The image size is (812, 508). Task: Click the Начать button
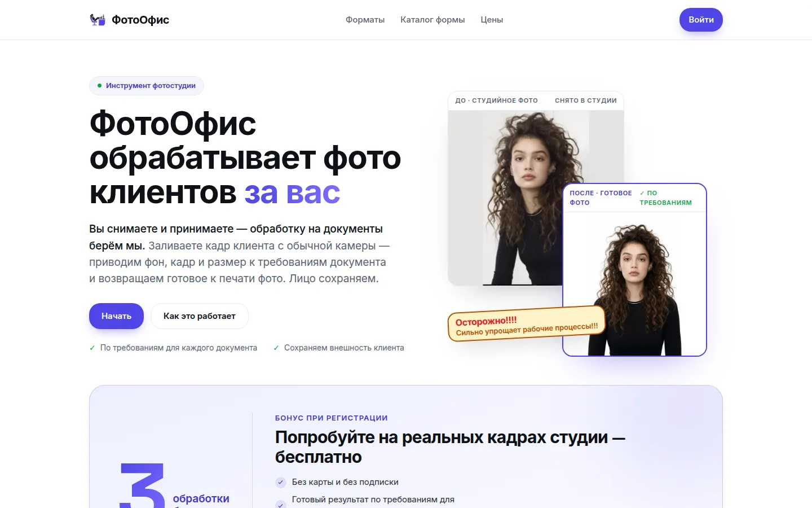point(116,316)
